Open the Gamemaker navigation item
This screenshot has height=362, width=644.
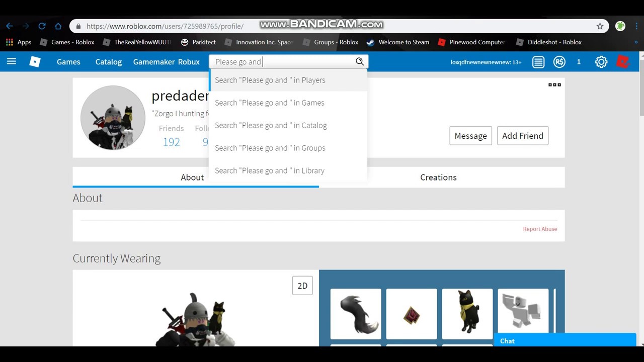(x=154, y=62)
